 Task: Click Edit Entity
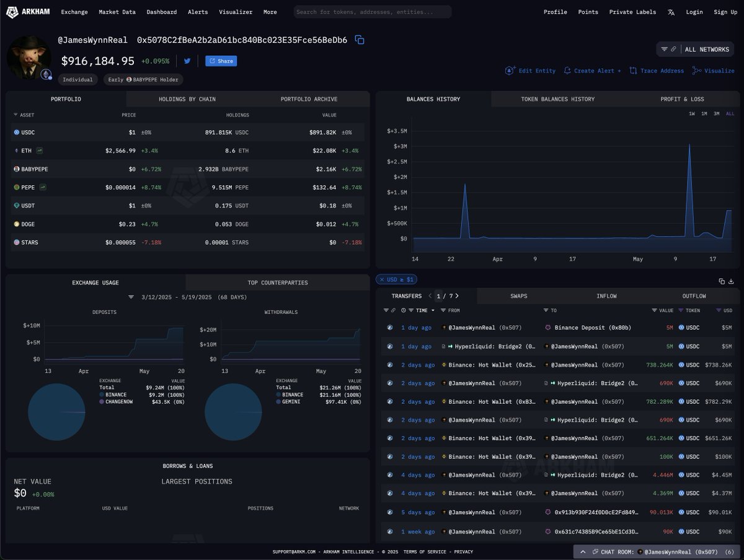(x=531, y=71)
